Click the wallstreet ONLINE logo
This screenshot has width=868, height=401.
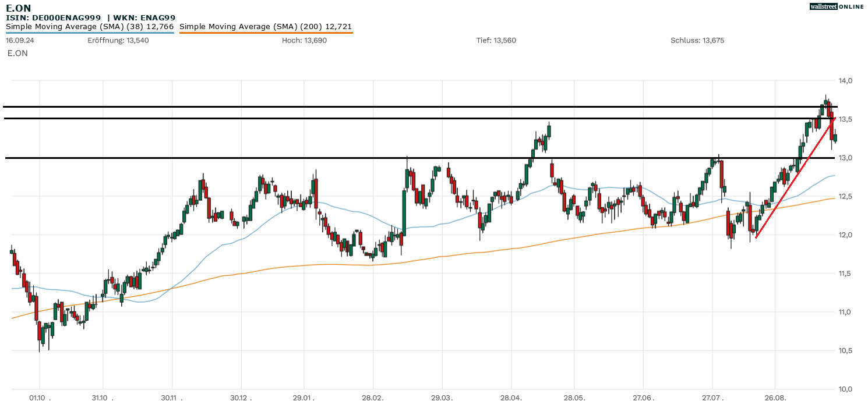tap(837, 6)
